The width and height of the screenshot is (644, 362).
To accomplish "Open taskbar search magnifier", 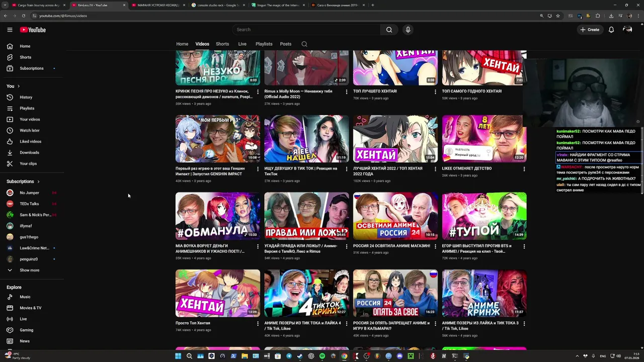I will click(189, 356).
